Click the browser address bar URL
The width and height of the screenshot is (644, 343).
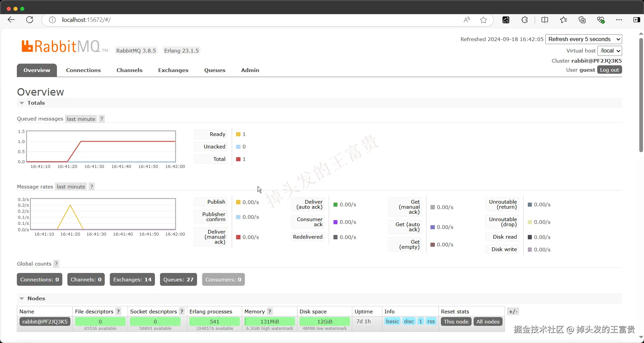(x=86, y=20)
